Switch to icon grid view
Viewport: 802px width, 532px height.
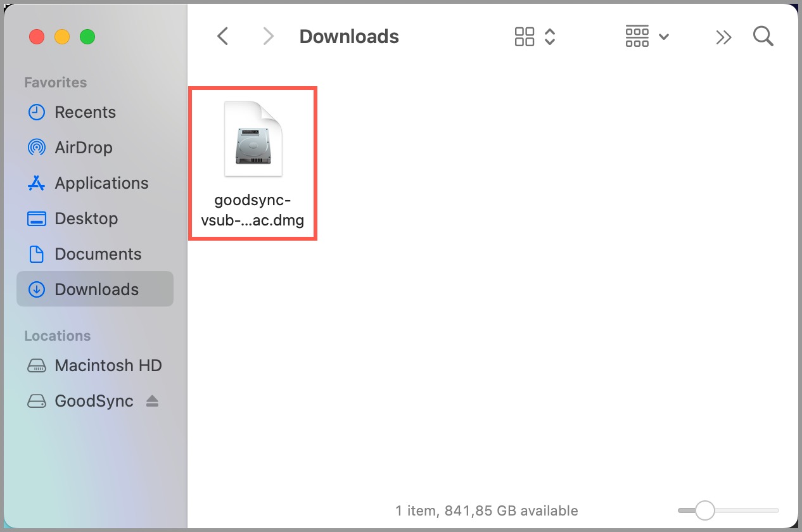coord(525,36)
